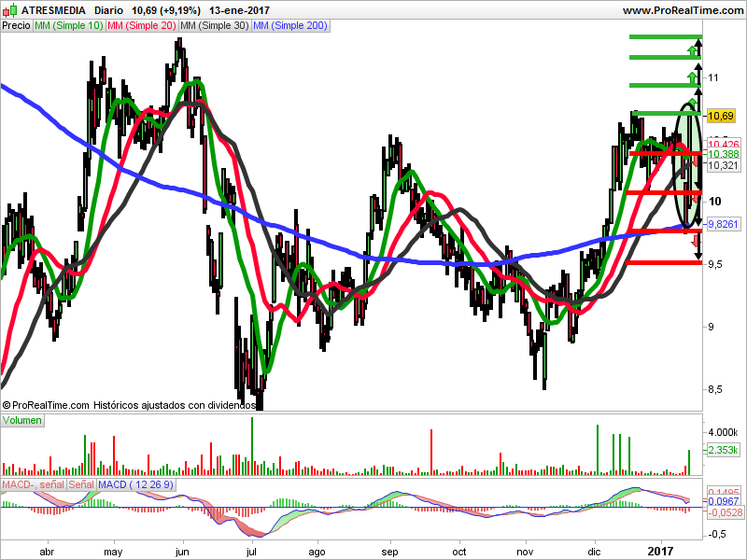Viewport: 747px width, 560px height.
Task: Select the MACD-, señal label
Action: (x=33, y=484)
